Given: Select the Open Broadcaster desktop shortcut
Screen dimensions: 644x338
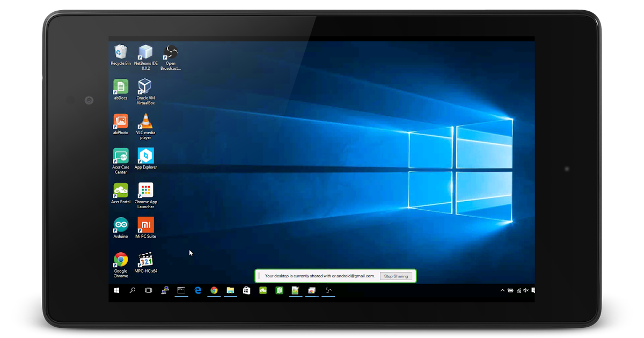Looking at the screenshot, I should click(171, 57).
